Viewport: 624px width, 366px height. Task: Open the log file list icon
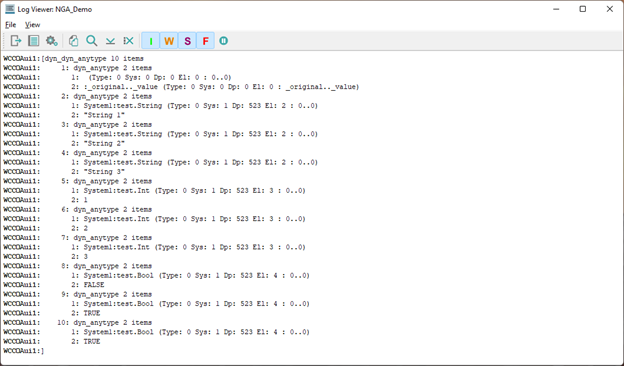point(34,41)
